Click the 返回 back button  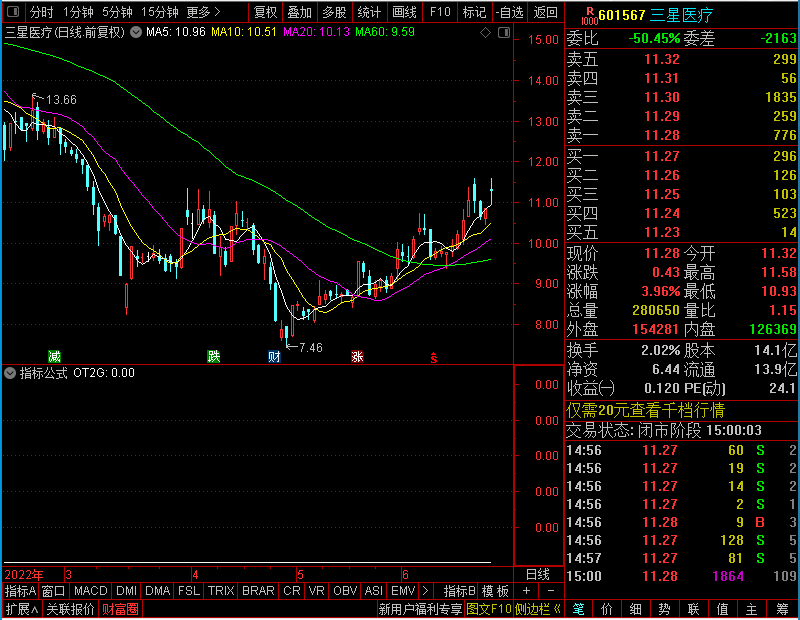click(545, 12)
